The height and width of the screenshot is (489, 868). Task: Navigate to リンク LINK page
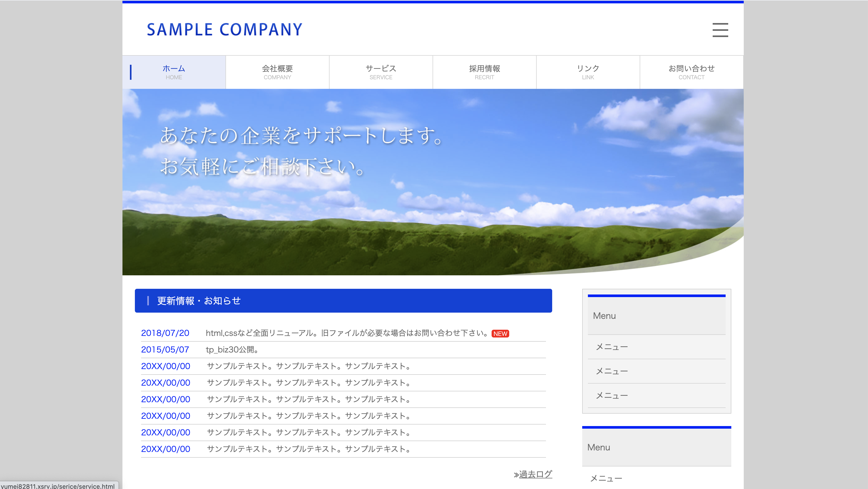pos(588,72)
